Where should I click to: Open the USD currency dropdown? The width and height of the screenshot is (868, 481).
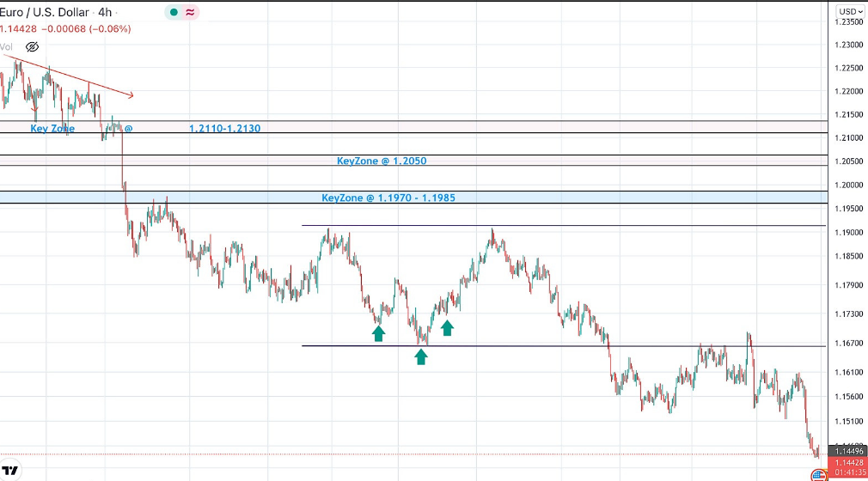click(850, 11)
